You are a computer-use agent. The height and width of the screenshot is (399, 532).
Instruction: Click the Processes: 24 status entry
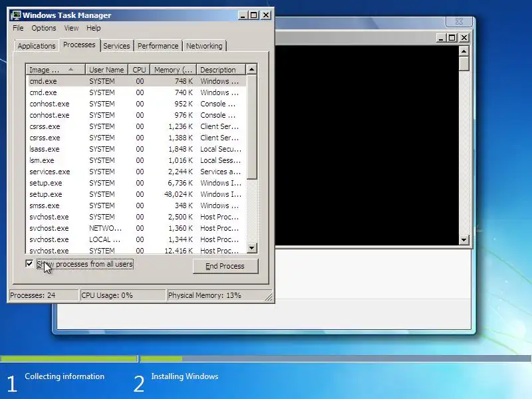[x=43, y=295]
